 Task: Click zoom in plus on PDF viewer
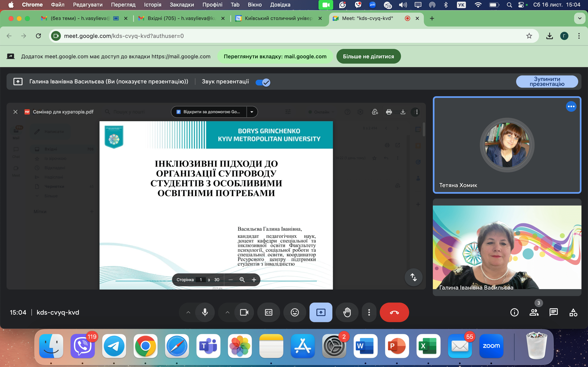pos(254,280)
